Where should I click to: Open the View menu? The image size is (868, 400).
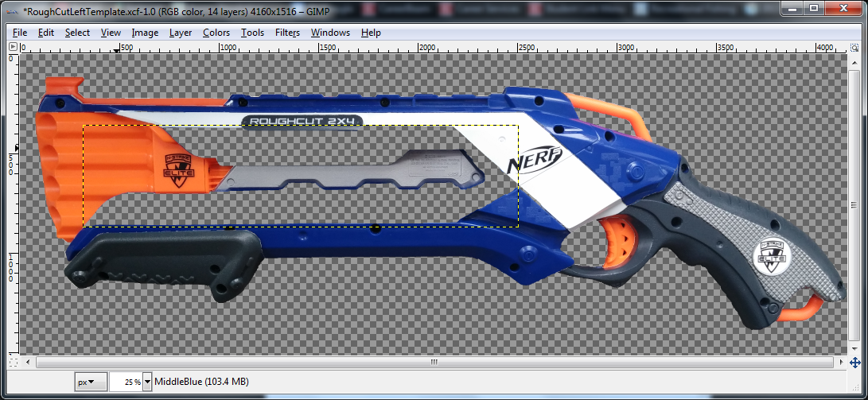point(111,33)
